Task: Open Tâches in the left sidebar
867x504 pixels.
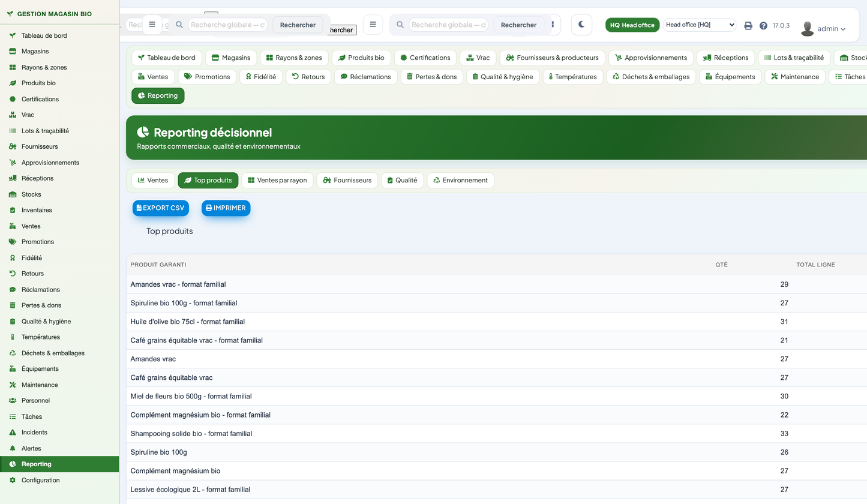Action: click(59, 416)
